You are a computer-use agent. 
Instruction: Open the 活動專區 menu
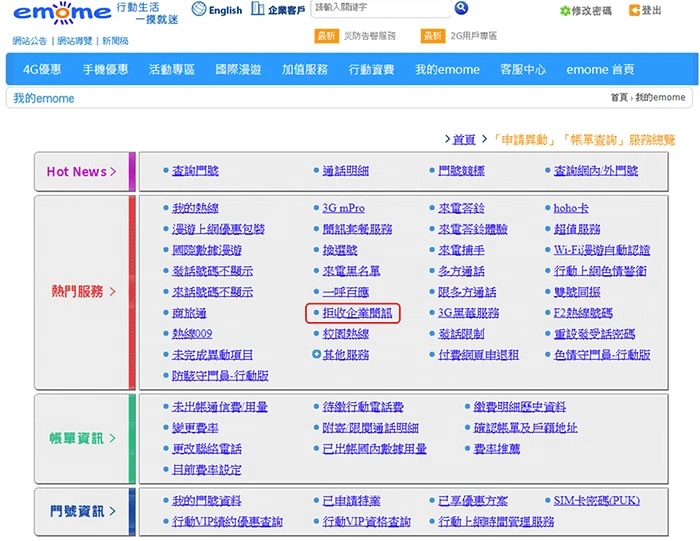click(x=172, y=69)
